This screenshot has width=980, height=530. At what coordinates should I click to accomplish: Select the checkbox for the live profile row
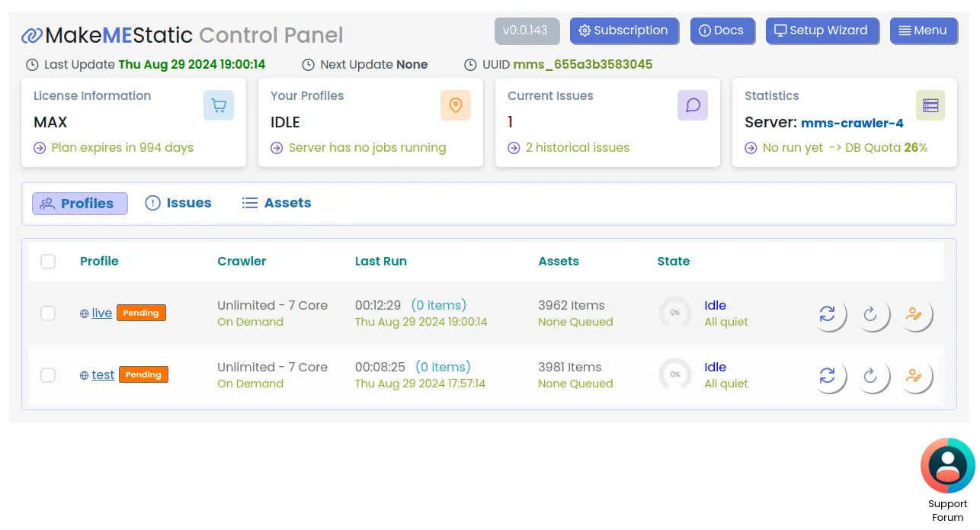[48, 313]
